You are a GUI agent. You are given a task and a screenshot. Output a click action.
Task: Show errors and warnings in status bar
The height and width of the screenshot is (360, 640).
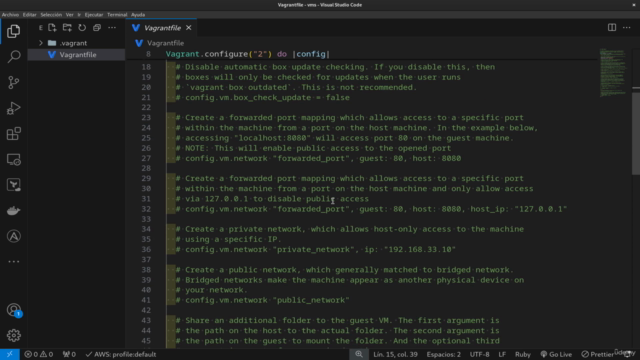pyautogui.click(x=39, y=354)
